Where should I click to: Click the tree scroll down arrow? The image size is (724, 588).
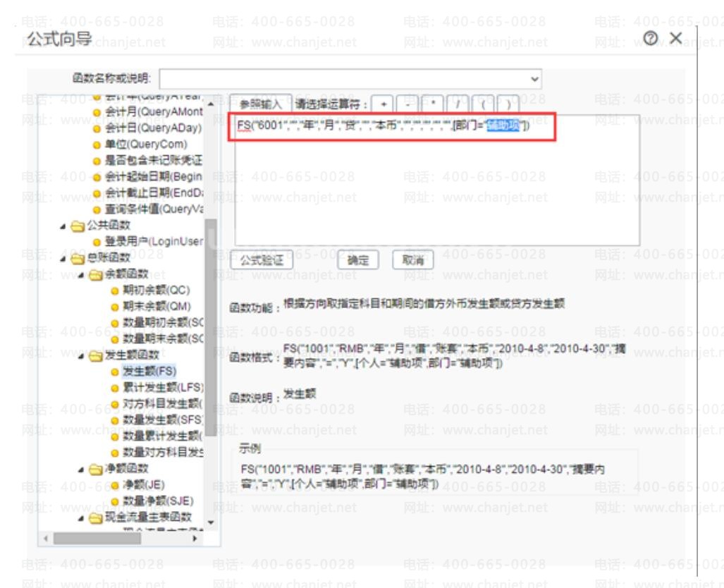click(211, 523)
